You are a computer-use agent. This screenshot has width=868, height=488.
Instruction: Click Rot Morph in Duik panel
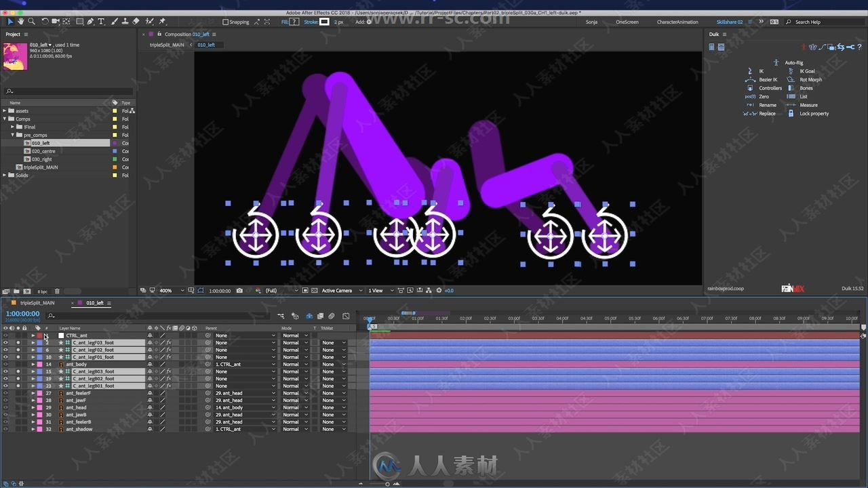(x=804, y=79)
